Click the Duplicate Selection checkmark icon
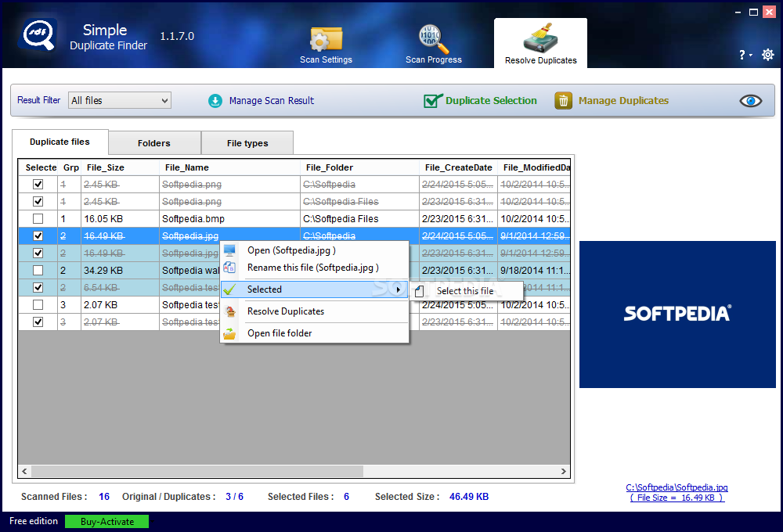Screen dimensions: 783x532 pos(433,101)
